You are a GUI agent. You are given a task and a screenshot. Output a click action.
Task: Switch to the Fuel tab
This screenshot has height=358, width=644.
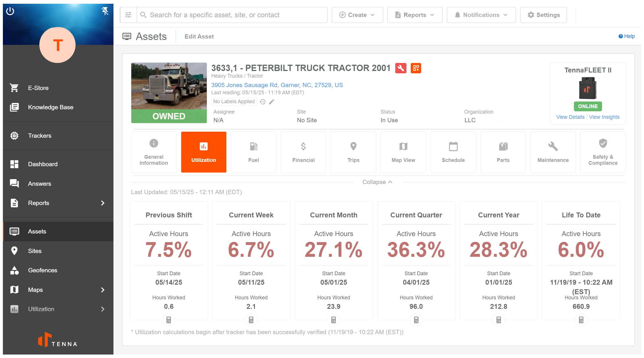[253, 152]
